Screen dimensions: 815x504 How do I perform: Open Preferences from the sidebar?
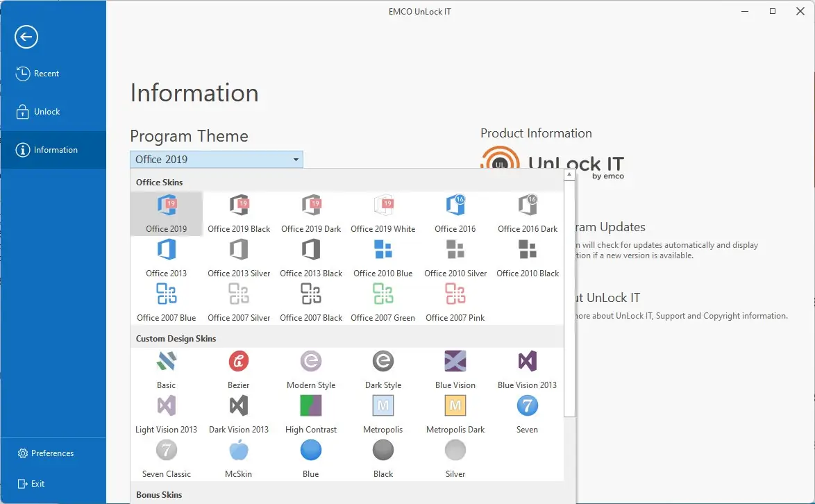click(x=52, y=453)
